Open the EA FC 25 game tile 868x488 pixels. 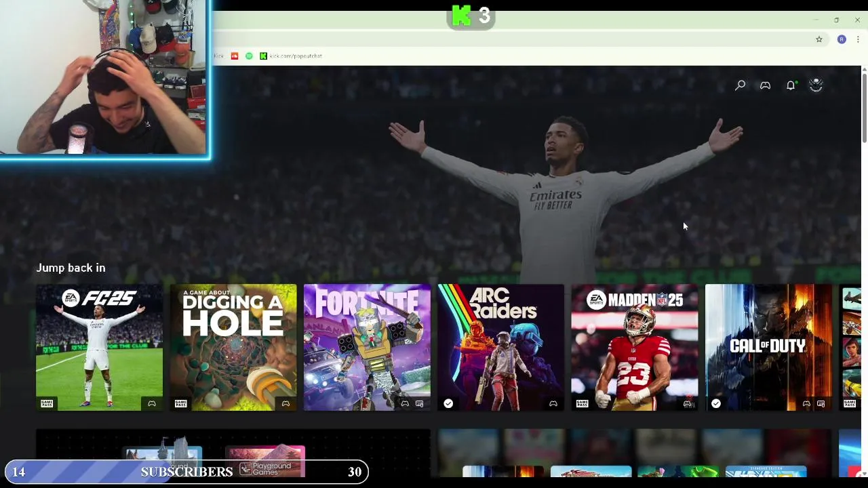pyautogui.click(x=99, y=347)
